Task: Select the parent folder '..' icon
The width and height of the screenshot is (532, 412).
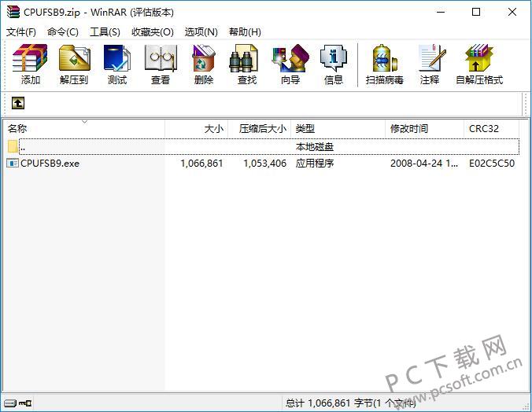Action: (13, 146)
